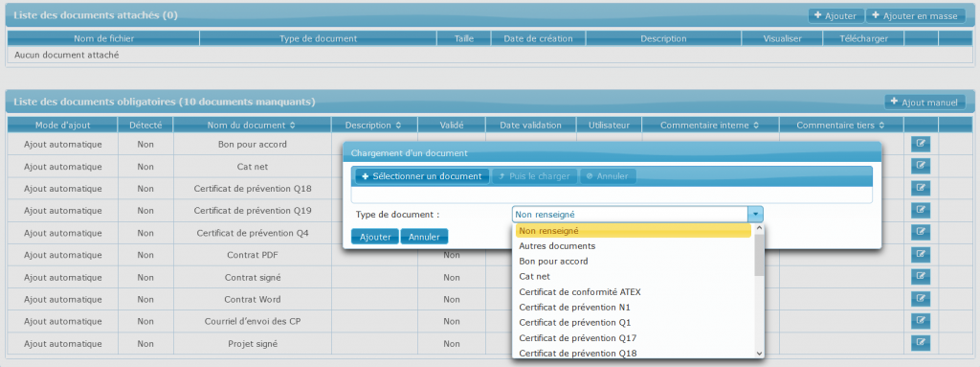Click the Ajout manuel button
This screenshot has width=980, height=367.
click(925, 103)
